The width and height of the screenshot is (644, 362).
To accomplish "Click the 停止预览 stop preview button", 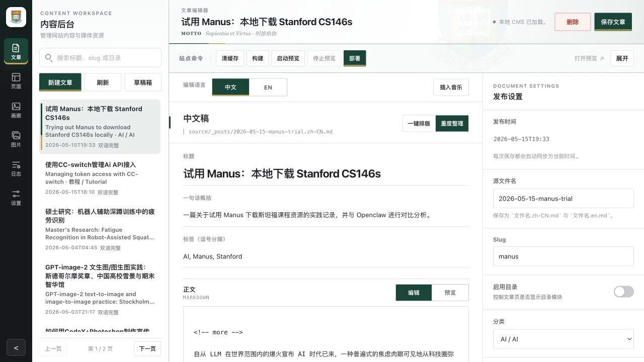I will [x=324, y=58].
